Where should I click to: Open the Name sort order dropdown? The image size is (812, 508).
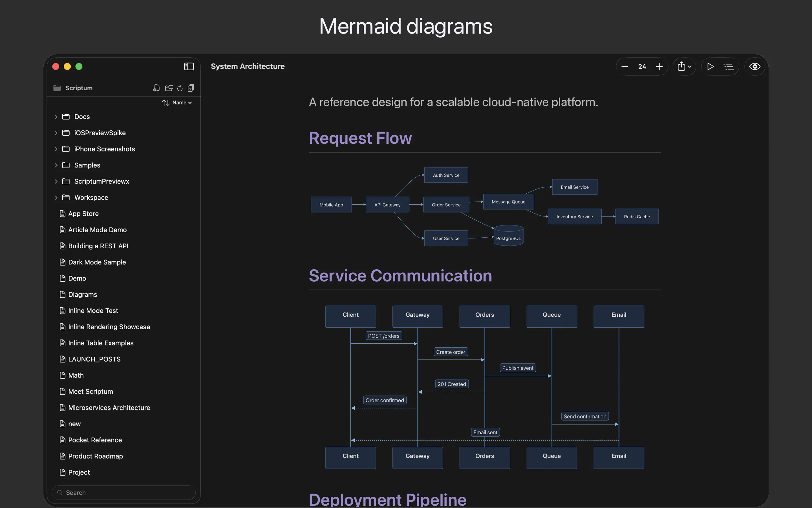point(177,102)
